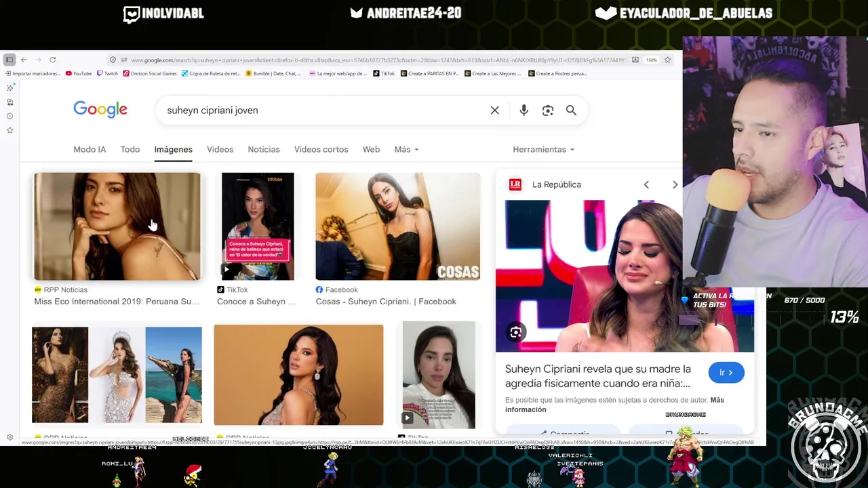Click the shield tracking protection icon

[x=113, y=60]
